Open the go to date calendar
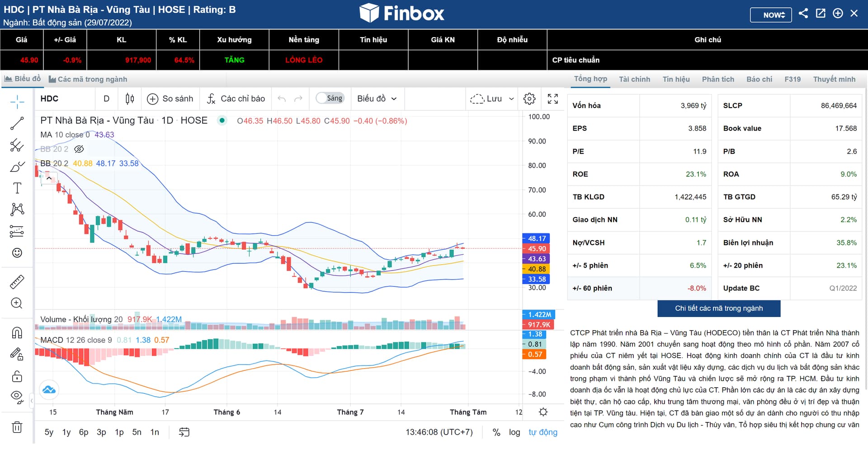 click(x=184, y=432)
